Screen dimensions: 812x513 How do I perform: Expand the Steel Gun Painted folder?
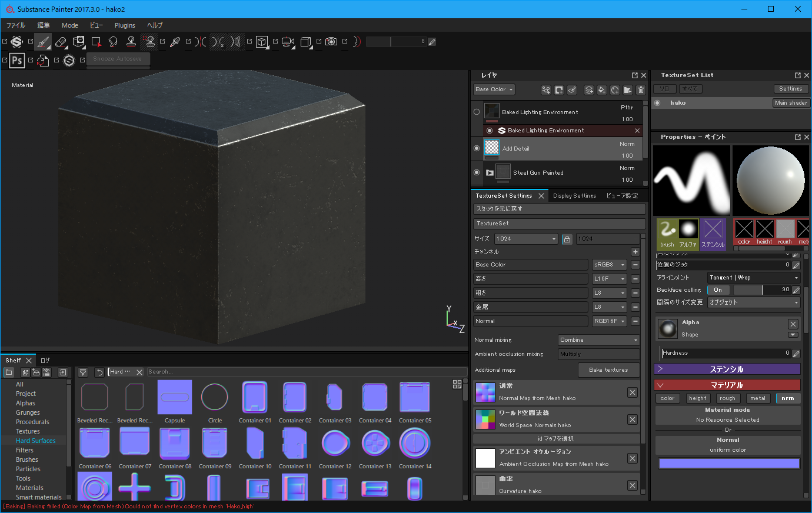[x=490, y=173]
